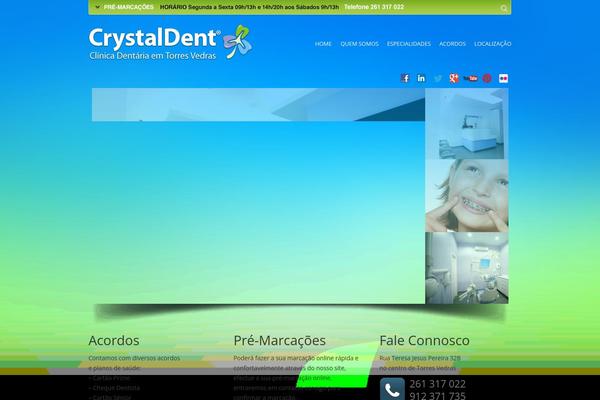Image resolution: width=600 pixels, height=400 pixels.
Task: Click the Fale Connosco section heading
Action: (424, 340)
